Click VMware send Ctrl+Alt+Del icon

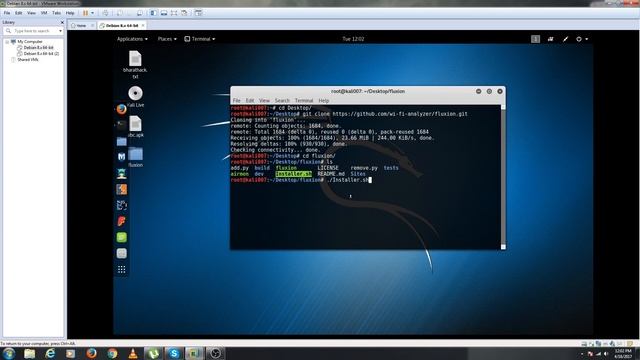pyautogui.click(x=105, y=13)
